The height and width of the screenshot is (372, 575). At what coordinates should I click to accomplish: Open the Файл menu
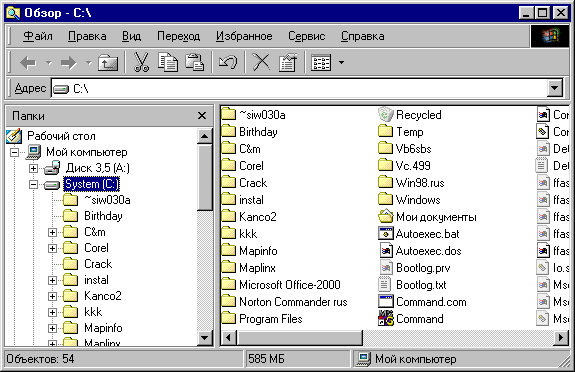[38, 36]
